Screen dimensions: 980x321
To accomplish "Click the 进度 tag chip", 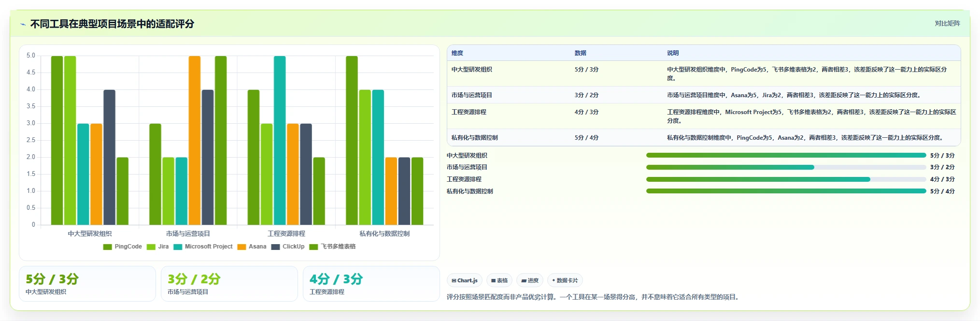I will point(530,280).
